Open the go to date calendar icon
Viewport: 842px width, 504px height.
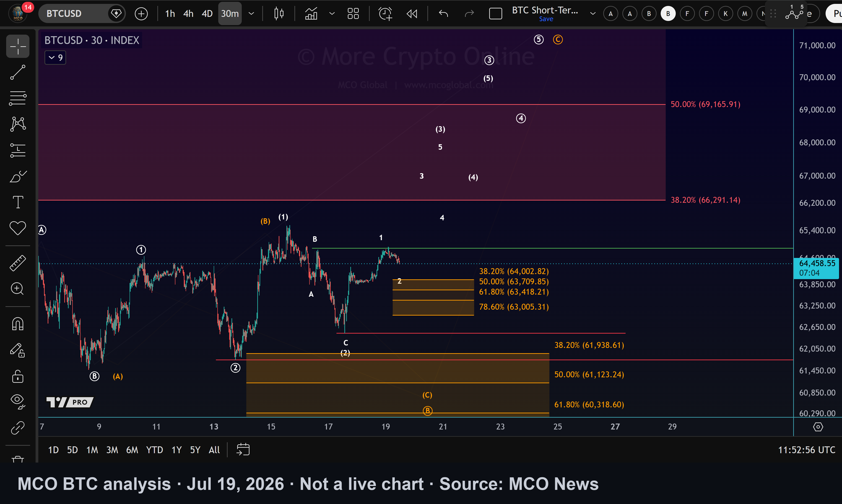243,449
